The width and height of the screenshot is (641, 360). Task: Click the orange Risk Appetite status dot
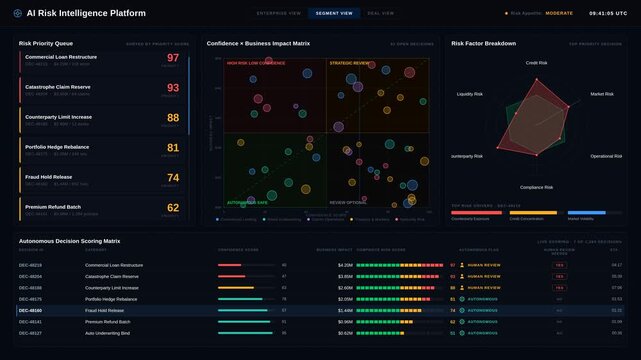coord(507,13)
